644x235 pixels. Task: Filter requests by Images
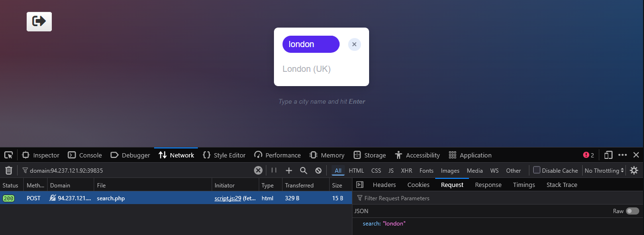pyautogui.click(x=450, y=170)
